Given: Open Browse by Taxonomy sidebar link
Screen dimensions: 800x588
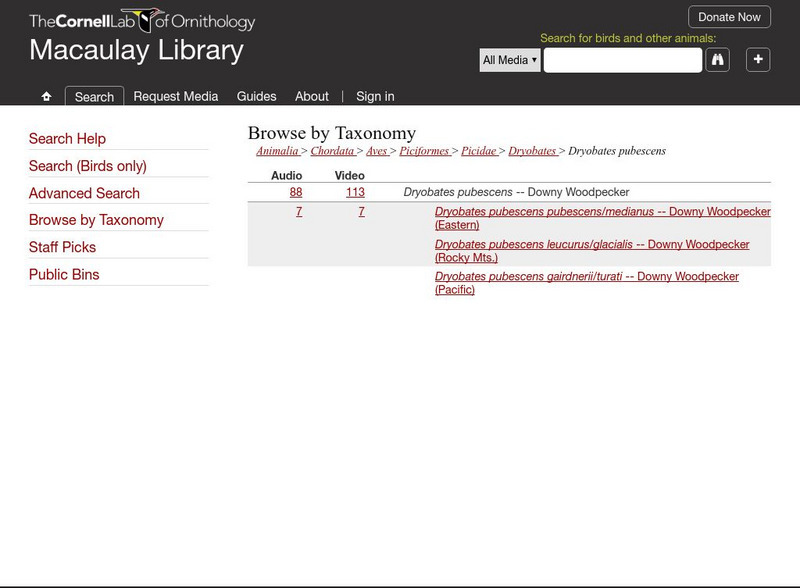Looking at the screenshot, I should click(x=96, y=220).
